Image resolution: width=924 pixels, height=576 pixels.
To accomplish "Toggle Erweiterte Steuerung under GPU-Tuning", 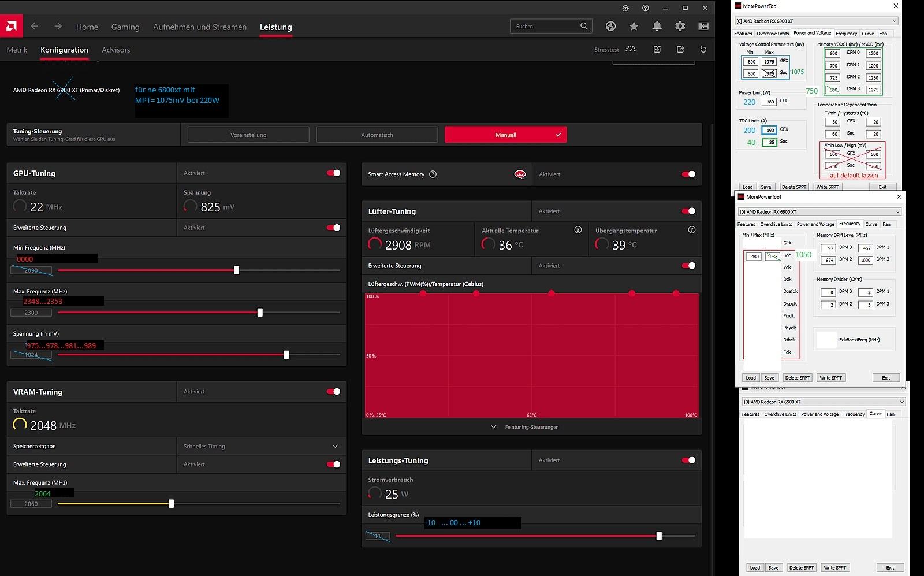I will tap(333, 227).
